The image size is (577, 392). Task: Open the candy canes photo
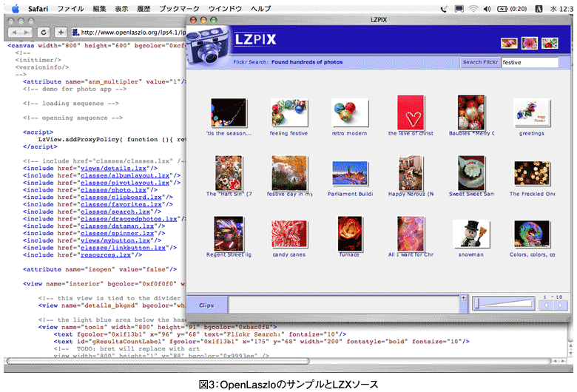288,234
